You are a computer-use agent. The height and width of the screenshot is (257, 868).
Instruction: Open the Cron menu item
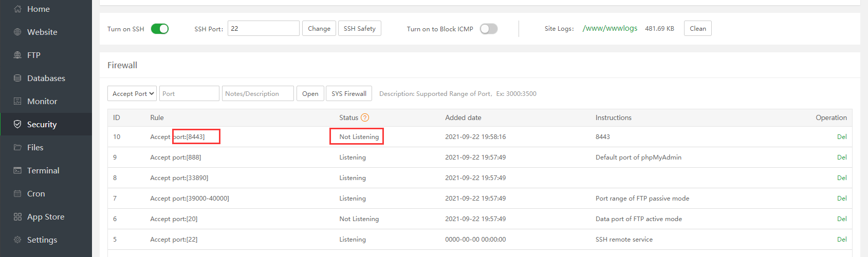[36, 193]
